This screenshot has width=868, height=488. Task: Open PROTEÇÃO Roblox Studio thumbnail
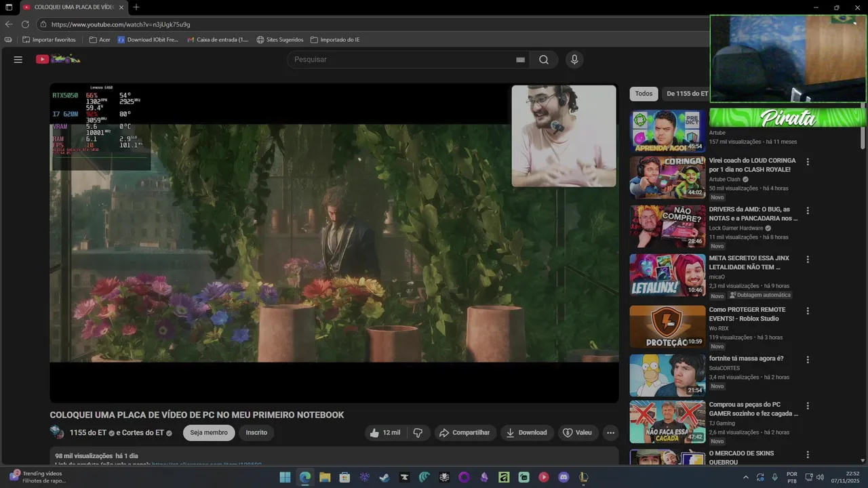click(667, 327)
